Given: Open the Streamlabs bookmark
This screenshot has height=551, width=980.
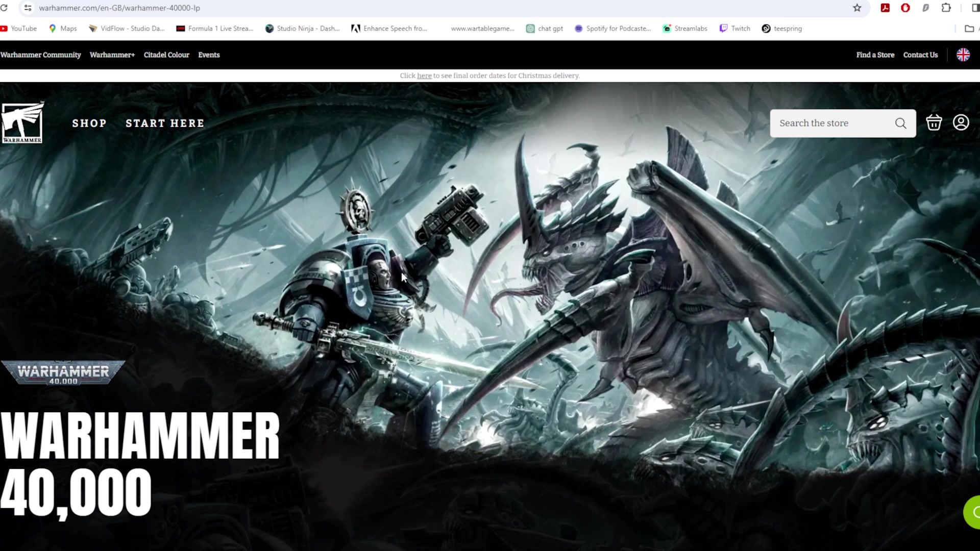Looking at the screenshot, I should pos(685,29).
